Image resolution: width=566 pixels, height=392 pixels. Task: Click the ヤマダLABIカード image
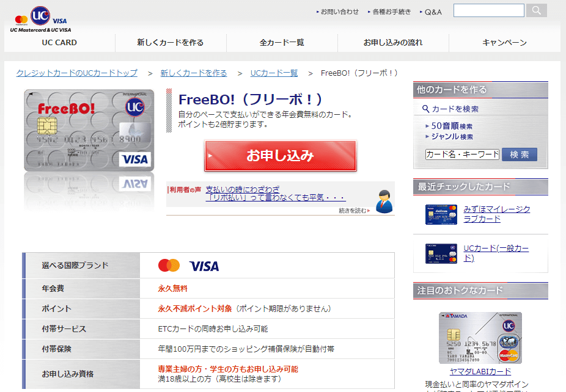pyautogui.click(x=480, y=338)
